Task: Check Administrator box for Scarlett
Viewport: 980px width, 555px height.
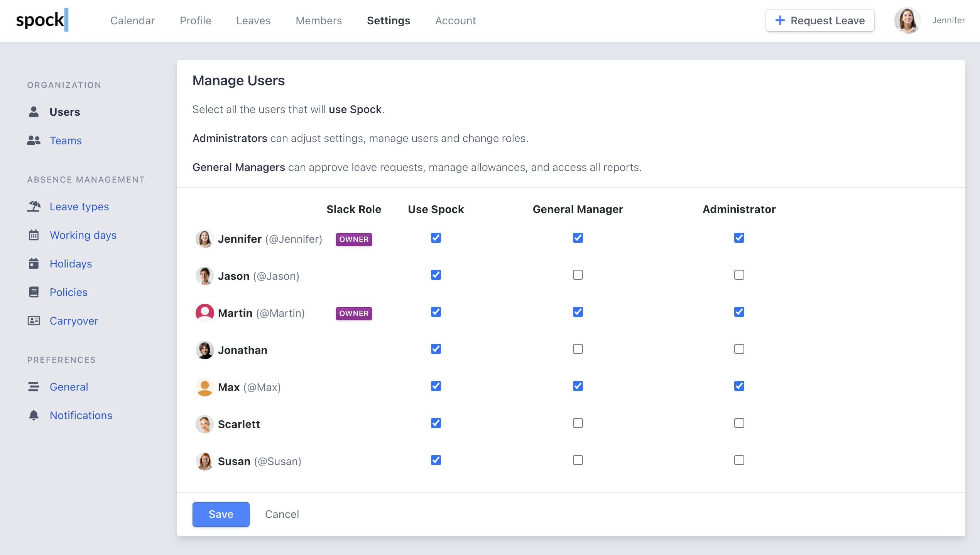Action: click(x=739, y=423)
